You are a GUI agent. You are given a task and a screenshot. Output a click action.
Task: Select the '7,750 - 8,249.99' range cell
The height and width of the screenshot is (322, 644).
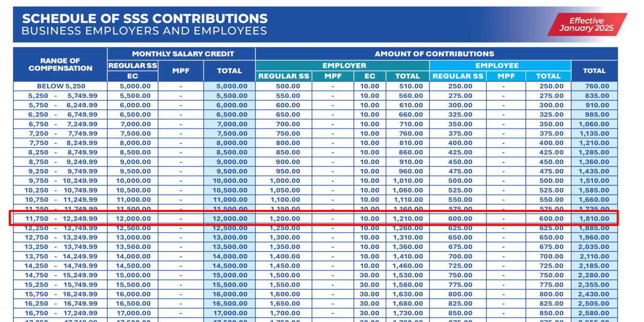pyautogui.click(x=60, y=143)
